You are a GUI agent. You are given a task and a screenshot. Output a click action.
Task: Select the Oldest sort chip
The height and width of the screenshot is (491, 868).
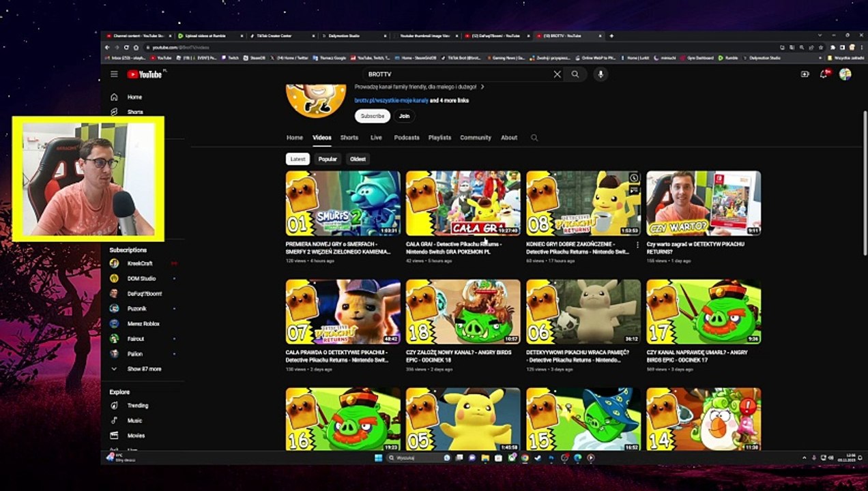click(x=358, y=159)
